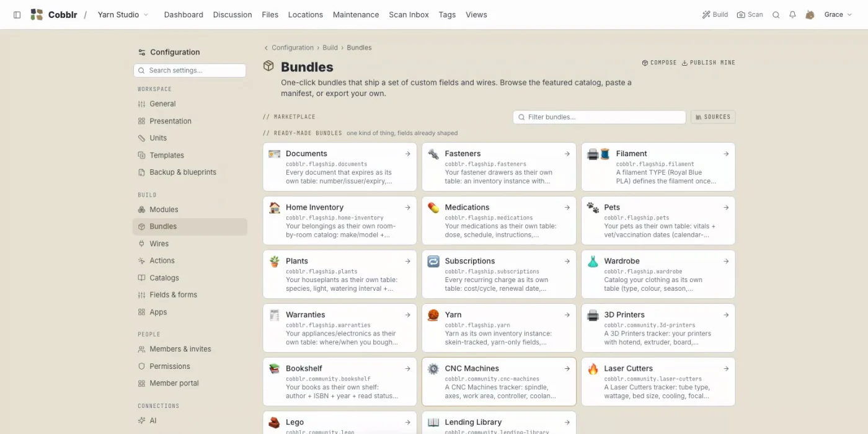The height and width of the screenshot is (434, 868).
Task: Focus the Search settings field
Action: (x=190, y=71)
